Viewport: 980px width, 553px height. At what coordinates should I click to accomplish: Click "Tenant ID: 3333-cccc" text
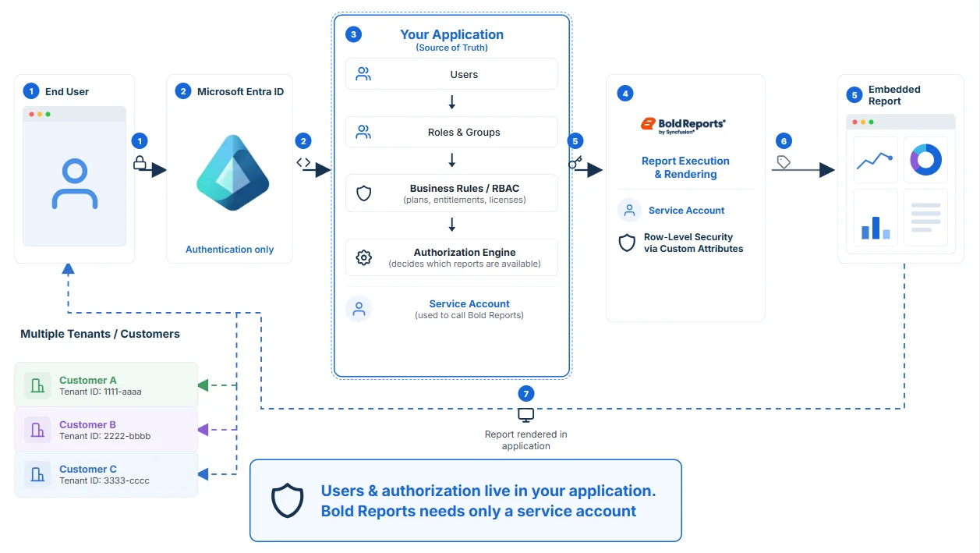pyautogui.click(x=104, y=480)
